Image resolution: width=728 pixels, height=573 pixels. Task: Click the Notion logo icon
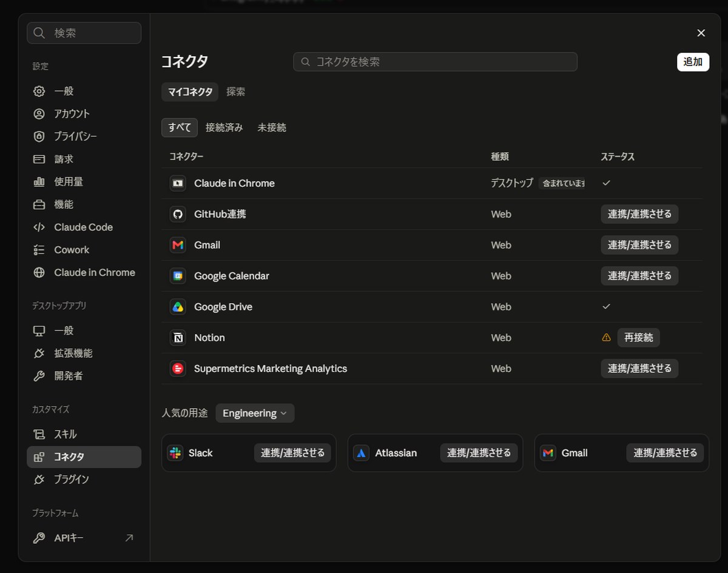(178, 338)
